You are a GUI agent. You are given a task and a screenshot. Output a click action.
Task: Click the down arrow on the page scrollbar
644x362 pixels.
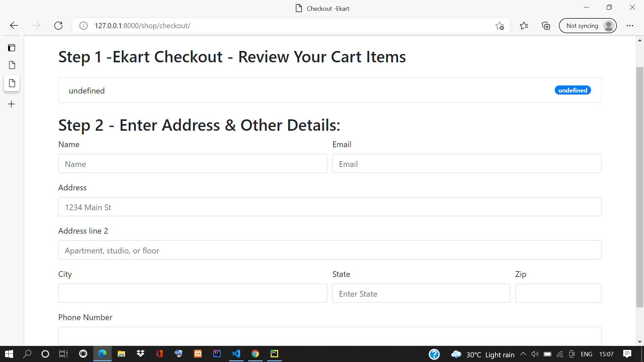pos(640,342)
